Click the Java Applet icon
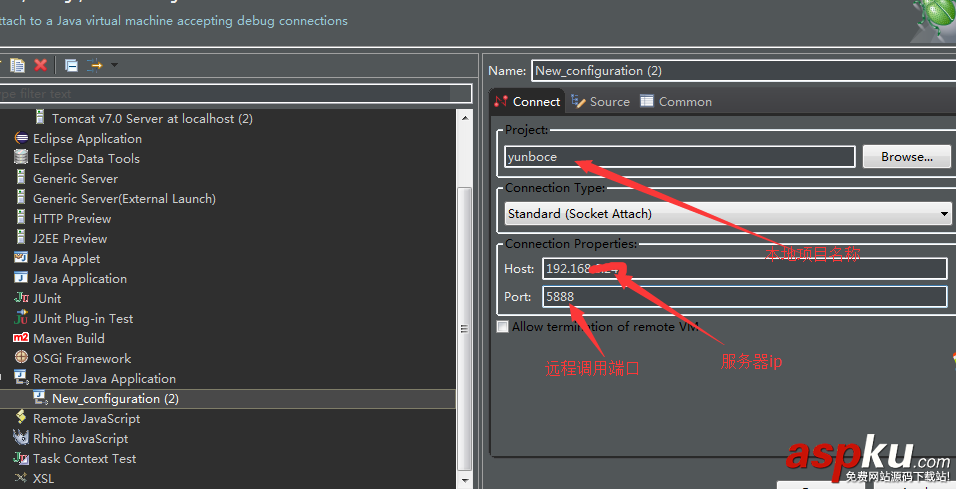 point(21,258)
